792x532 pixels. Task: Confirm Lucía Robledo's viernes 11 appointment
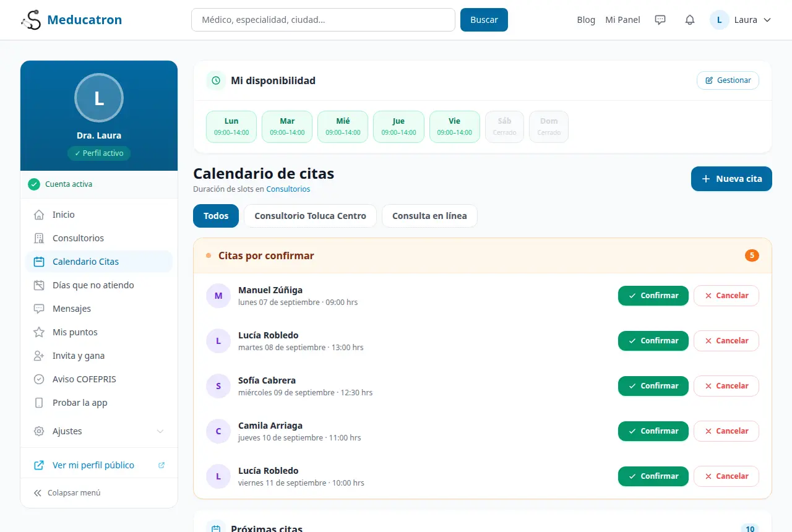click(x=653, y=476)
